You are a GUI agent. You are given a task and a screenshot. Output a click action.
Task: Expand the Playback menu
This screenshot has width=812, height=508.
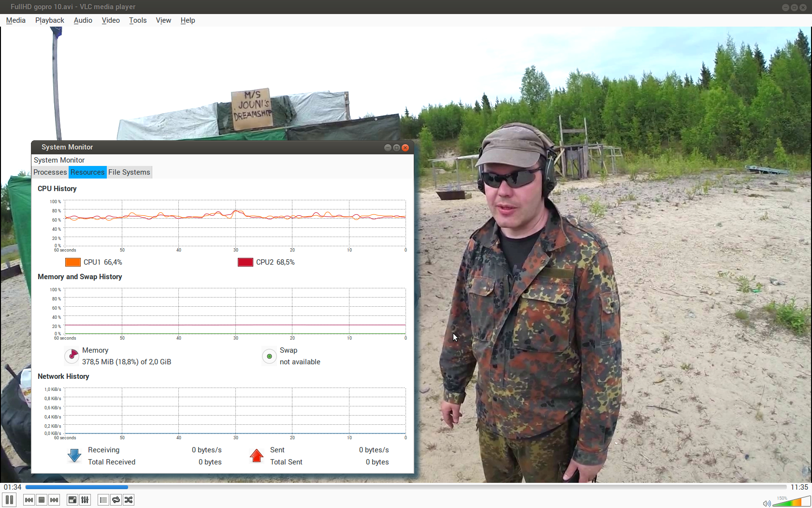[49, 20]
